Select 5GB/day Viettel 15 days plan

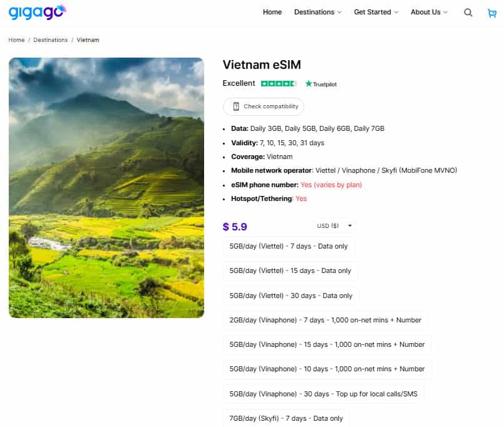(x=291, y=270)
